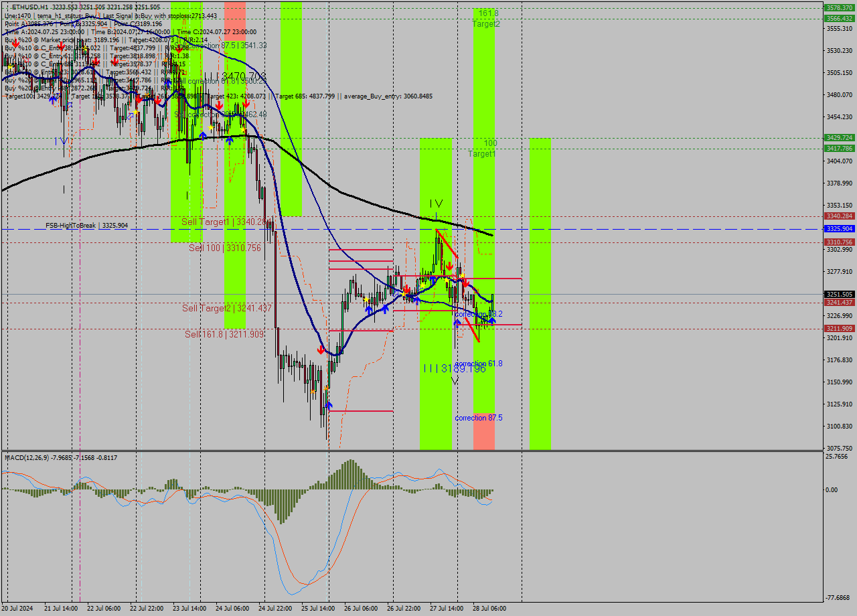Click the MACD zero level 0.00 label

(832, 489)
